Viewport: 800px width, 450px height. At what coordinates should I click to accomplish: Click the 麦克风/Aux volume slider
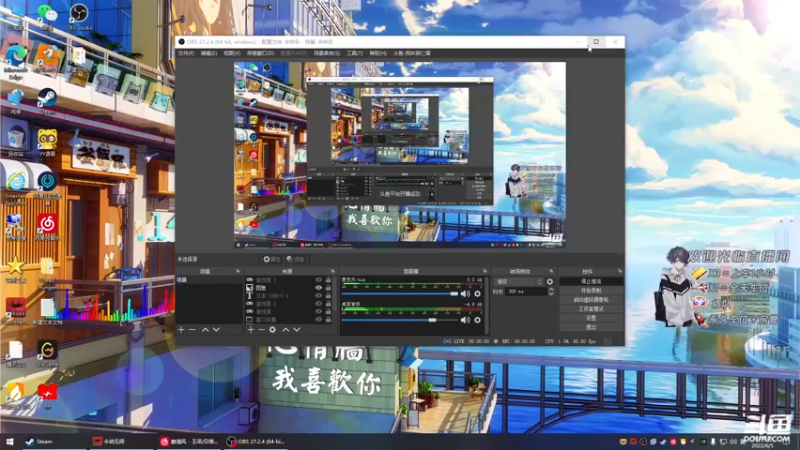[400, 294]
